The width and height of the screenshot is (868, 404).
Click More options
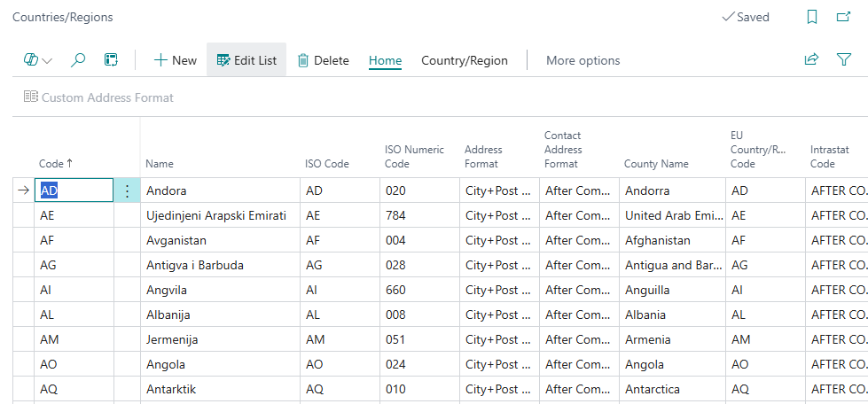(583, 60)
